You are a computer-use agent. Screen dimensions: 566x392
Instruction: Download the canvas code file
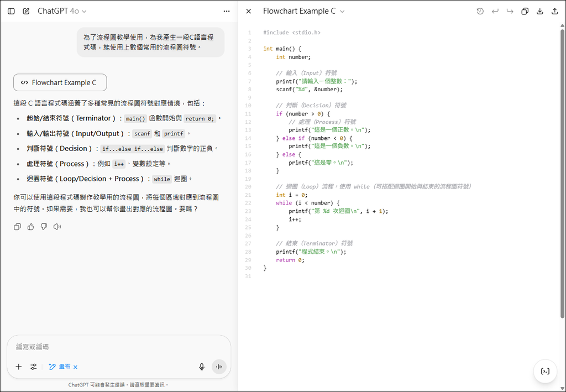tap(539, 11)
